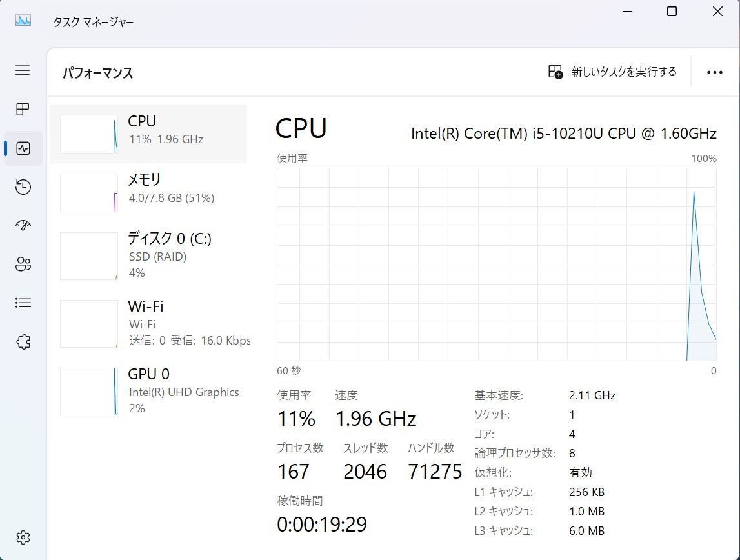The width and height of the screenshot is (740, 560).
Task: Open the three-dots more options menu
Action: coord(714,72)
